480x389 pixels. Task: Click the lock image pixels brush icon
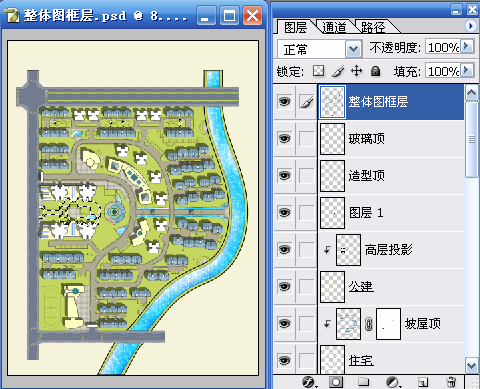[x=338, y=71]
